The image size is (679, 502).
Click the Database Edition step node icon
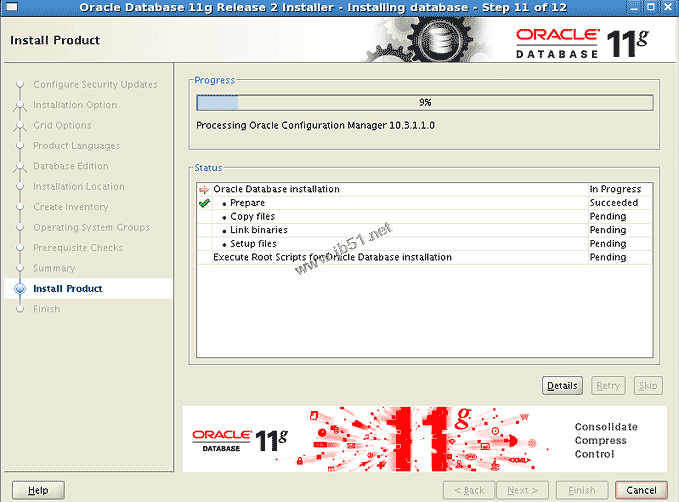coord(20,167)
